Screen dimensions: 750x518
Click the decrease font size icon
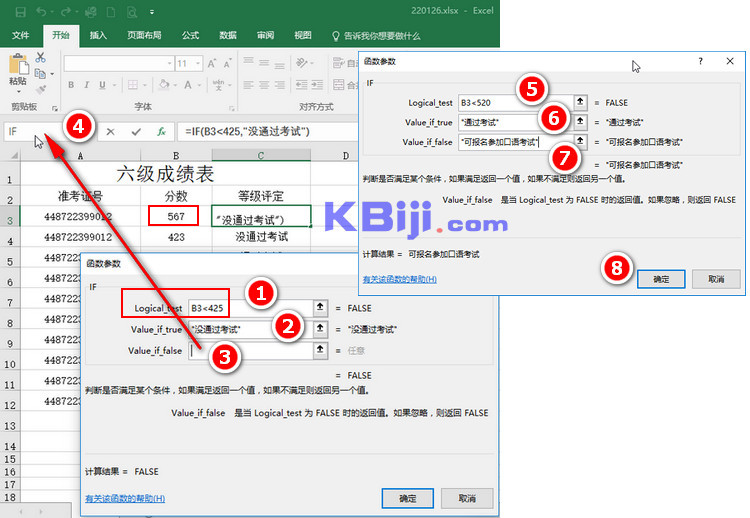click(227, 63)
